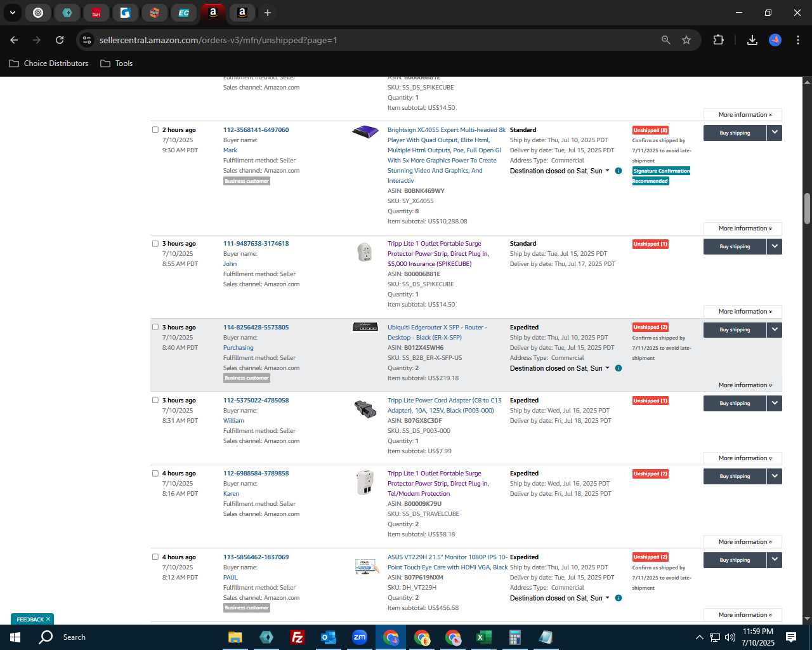
Task: Open Zoom from taskbar
Action: click(x=359, y=637)
